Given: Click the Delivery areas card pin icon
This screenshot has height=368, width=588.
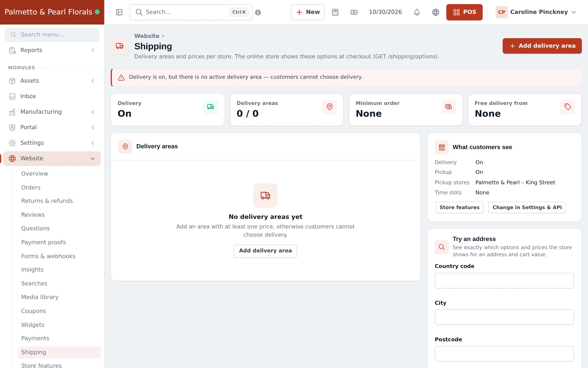Looking at the screenshot, I should pyautogui.click(x=329, y=107).
